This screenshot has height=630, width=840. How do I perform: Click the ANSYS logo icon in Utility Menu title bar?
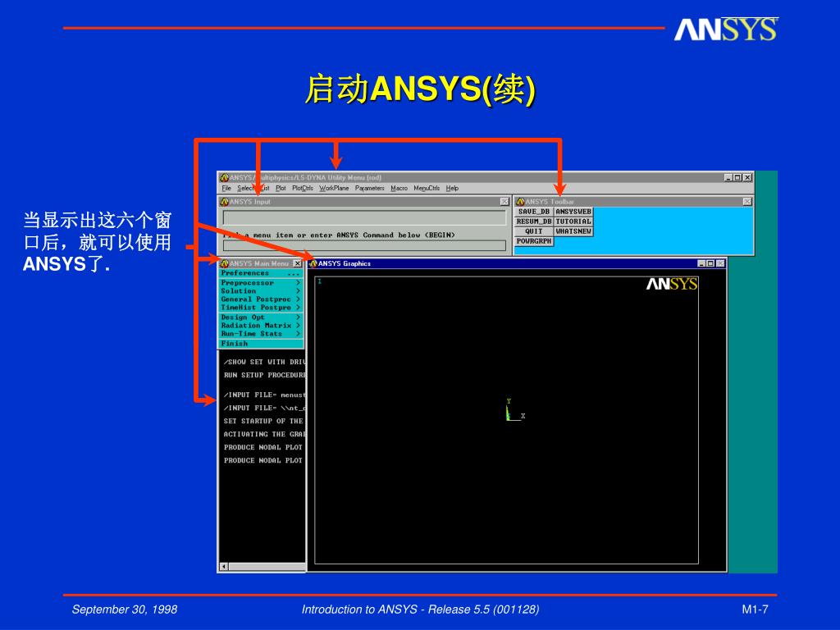coord(225,177)
